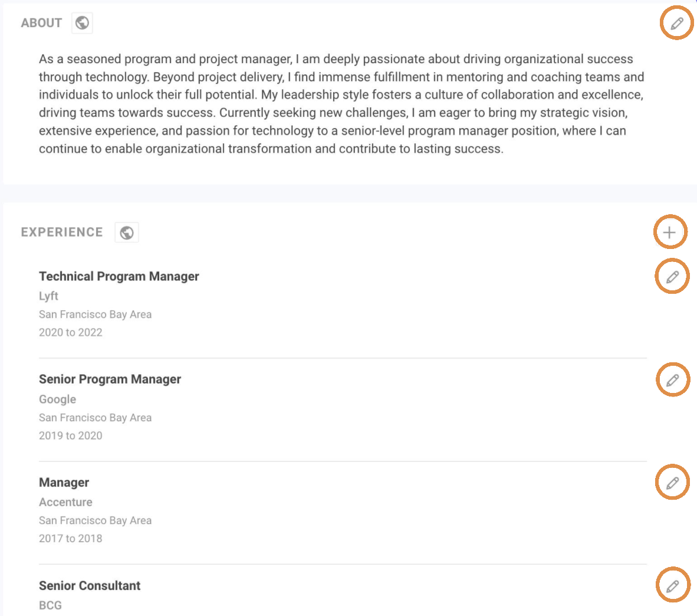The image size is (697, 616).
Task: Edit the Senior Consultant entry
Action: pos(672,586)
